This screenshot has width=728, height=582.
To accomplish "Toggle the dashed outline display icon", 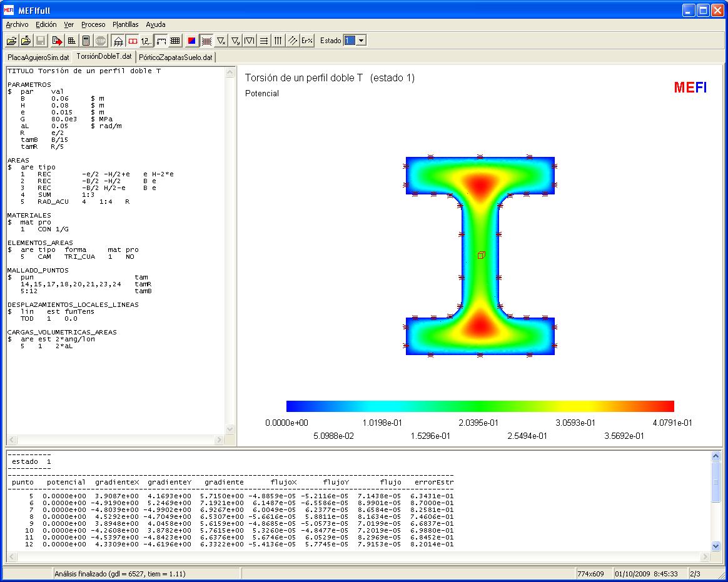I will click(x=161, y=41).
